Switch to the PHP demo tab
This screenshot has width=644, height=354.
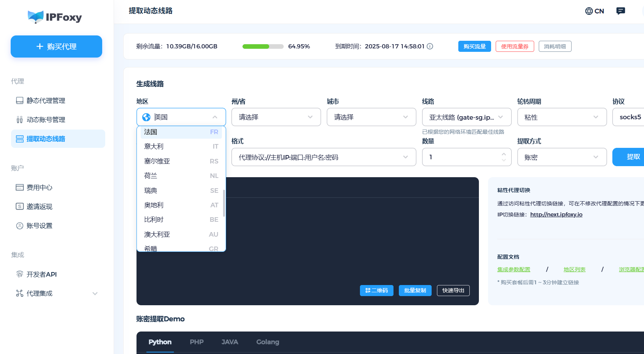tap(197, 342)
